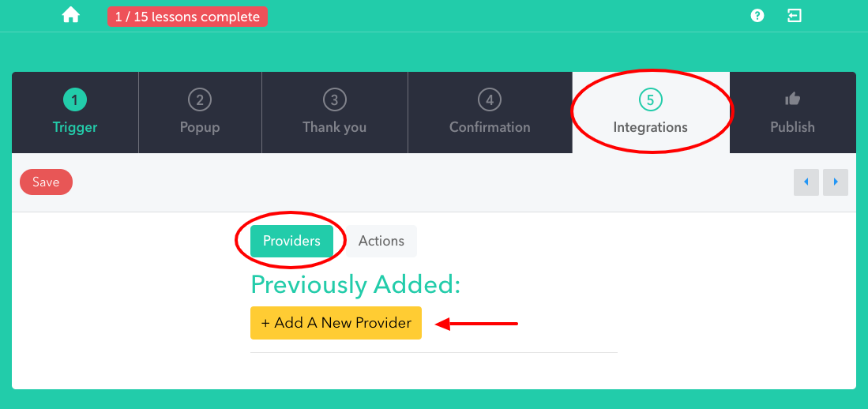Screen dimensions: 868x409
Task: Click the left arrow previous step button
Action: pyautogui.click(x=806, y=182)
